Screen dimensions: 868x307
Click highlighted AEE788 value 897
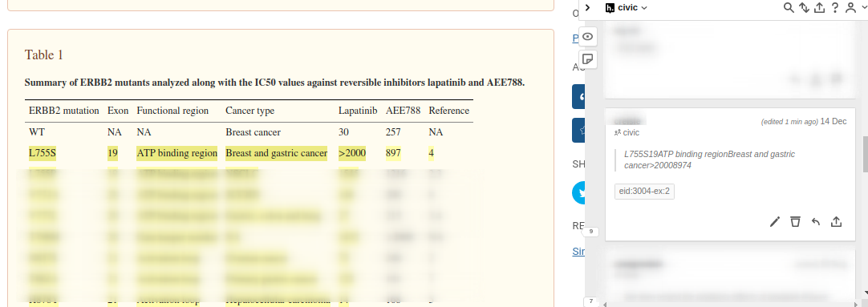coord(393,152)
